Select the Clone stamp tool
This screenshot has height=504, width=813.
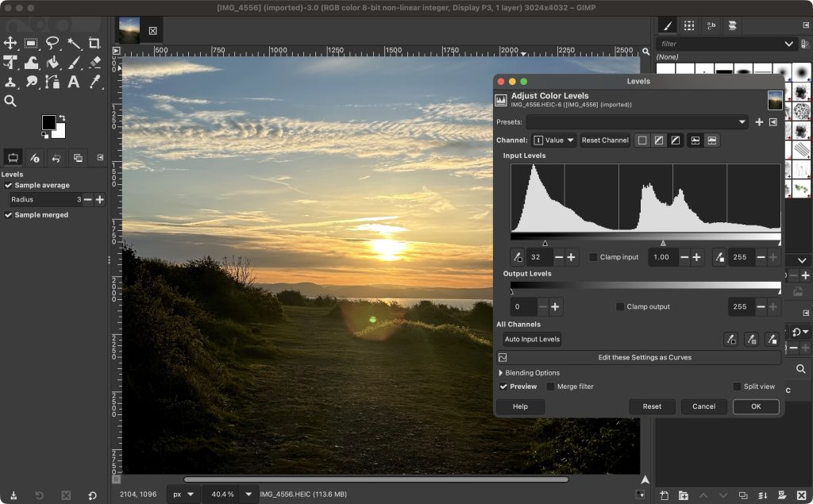[x=10, y=82]
